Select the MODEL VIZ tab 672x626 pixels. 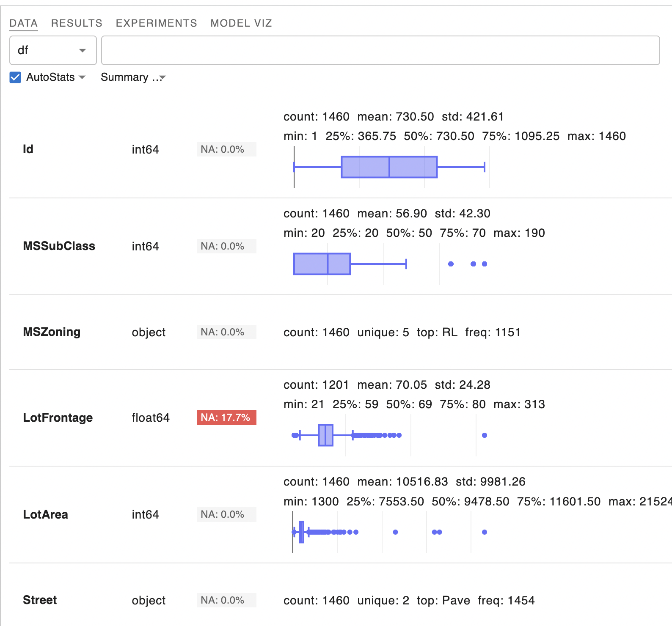pos(241,23)
